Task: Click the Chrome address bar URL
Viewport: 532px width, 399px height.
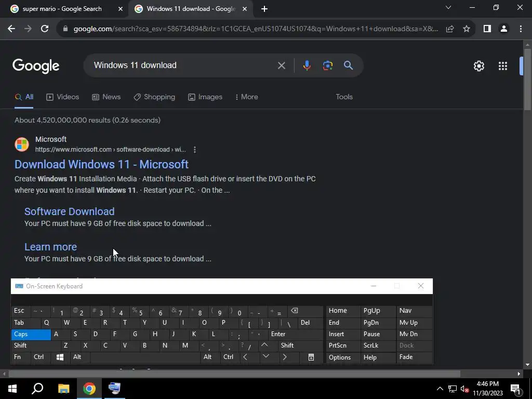Action: [x=256, y=29]
